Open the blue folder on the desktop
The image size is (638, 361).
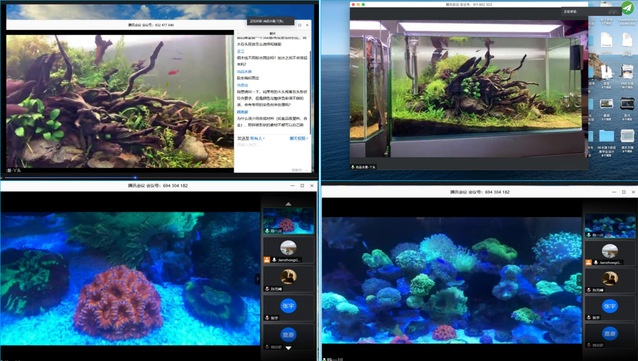[606, 136]
